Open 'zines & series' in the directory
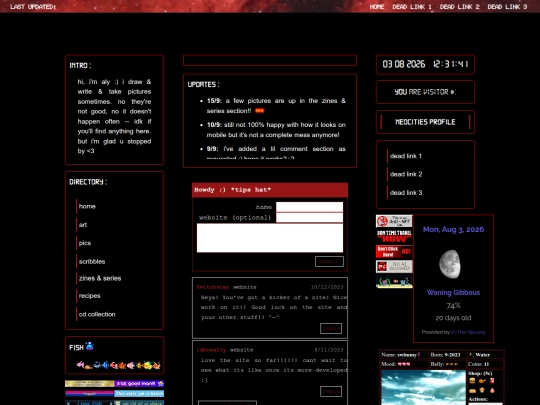The width and height of the screenshot is (540, 405). pos(100,278)
